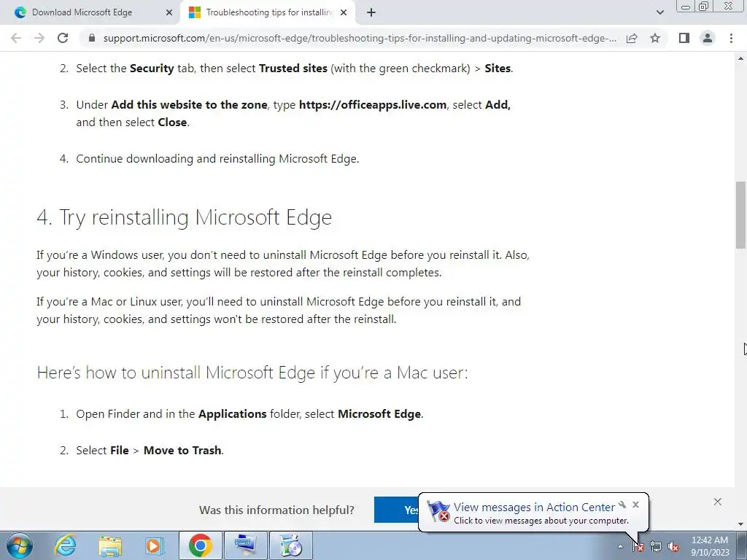The width and height of the screenshot is (747, 560).
Task: Select Chrome in the taskbar
Action: pyautogui.click(x=200, y=545)
